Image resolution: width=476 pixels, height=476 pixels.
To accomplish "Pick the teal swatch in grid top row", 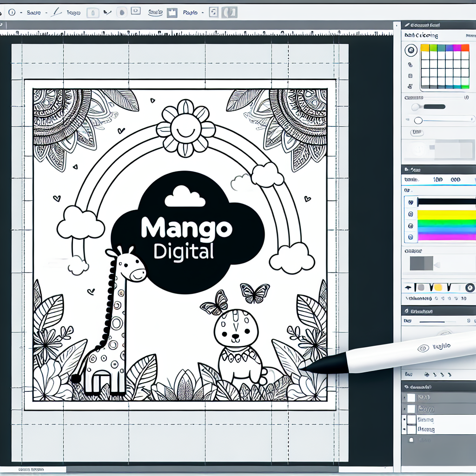I will point(441,48).
